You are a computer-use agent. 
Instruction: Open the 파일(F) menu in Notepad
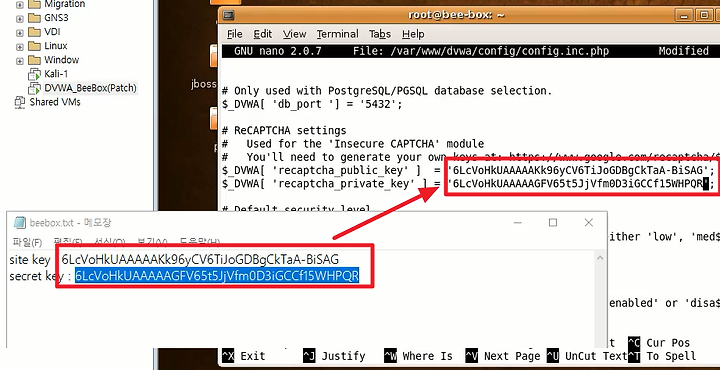pos(27,242)
